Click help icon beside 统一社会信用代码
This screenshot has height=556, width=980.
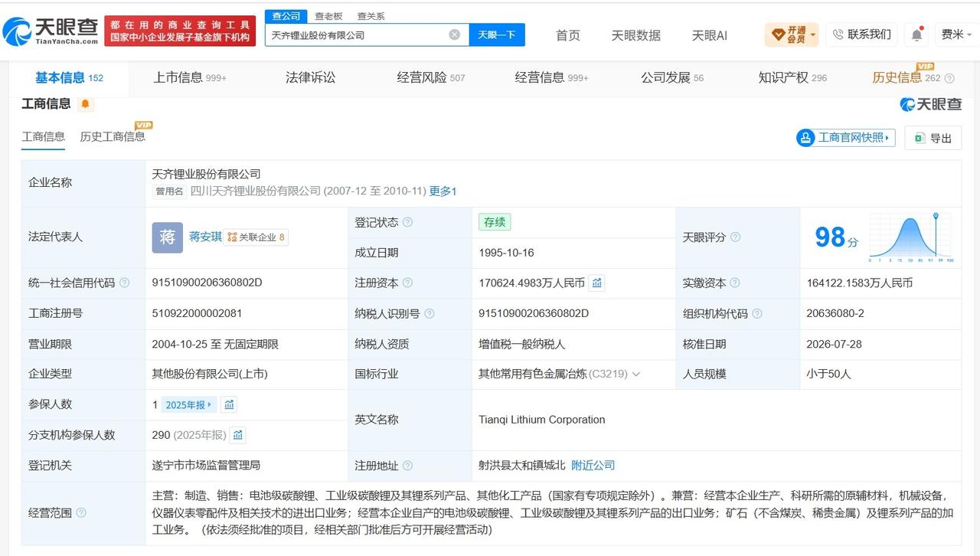pos(124,283)
